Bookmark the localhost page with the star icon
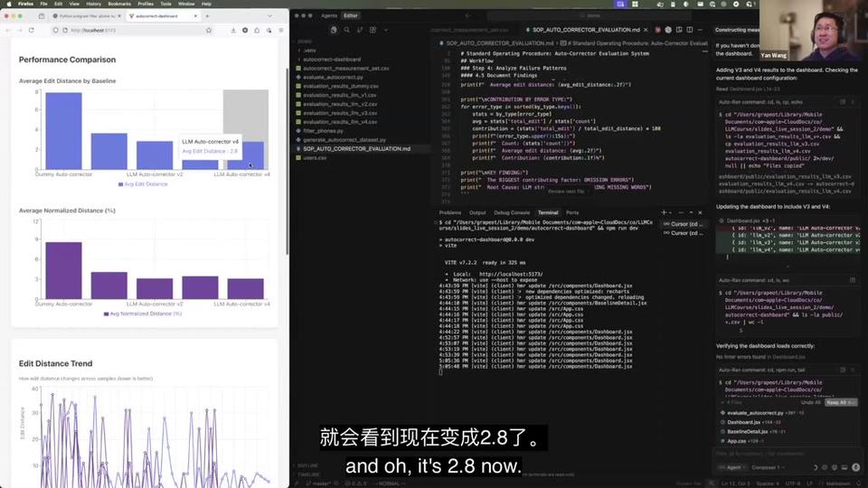The height and width of the screenshot is (488, 868). click(x=209, y=31)
